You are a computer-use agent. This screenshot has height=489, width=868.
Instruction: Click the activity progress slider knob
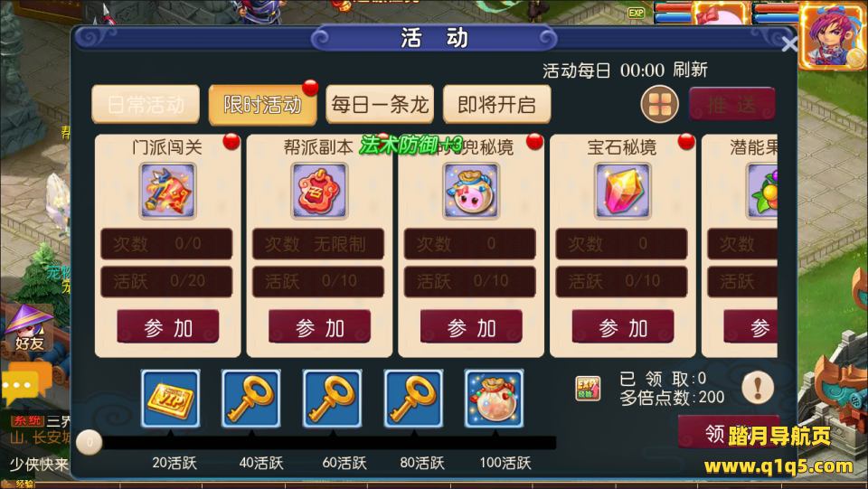click(90, 442)
